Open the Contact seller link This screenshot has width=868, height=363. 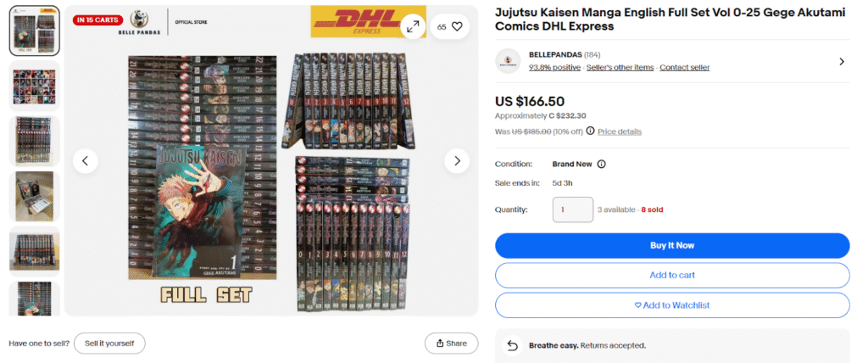[x=685, y=68]
